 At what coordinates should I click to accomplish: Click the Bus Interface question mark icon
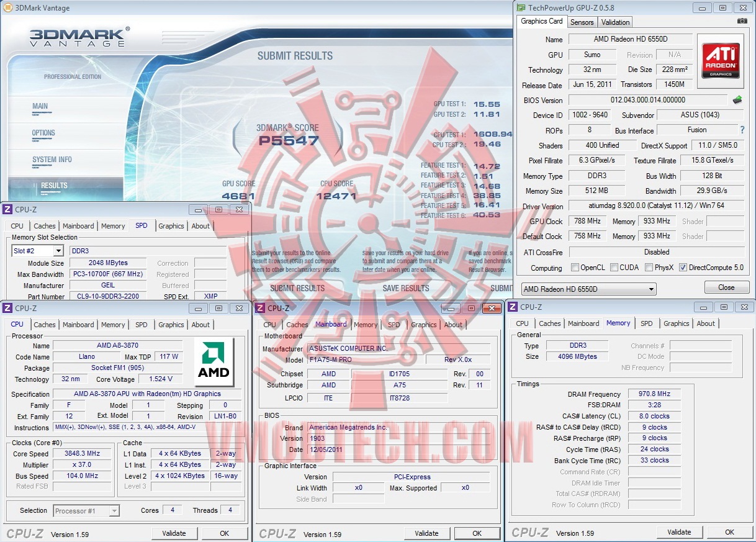pyautogui.click(x=742, y=130)
